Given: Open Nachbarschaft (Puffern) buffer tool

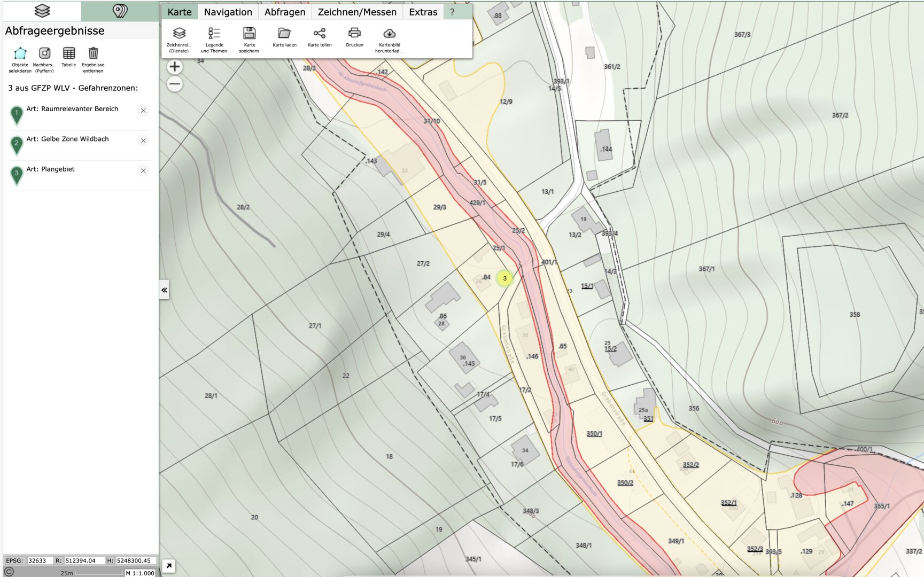Looking at the screenshot, I should coord(44,53).
